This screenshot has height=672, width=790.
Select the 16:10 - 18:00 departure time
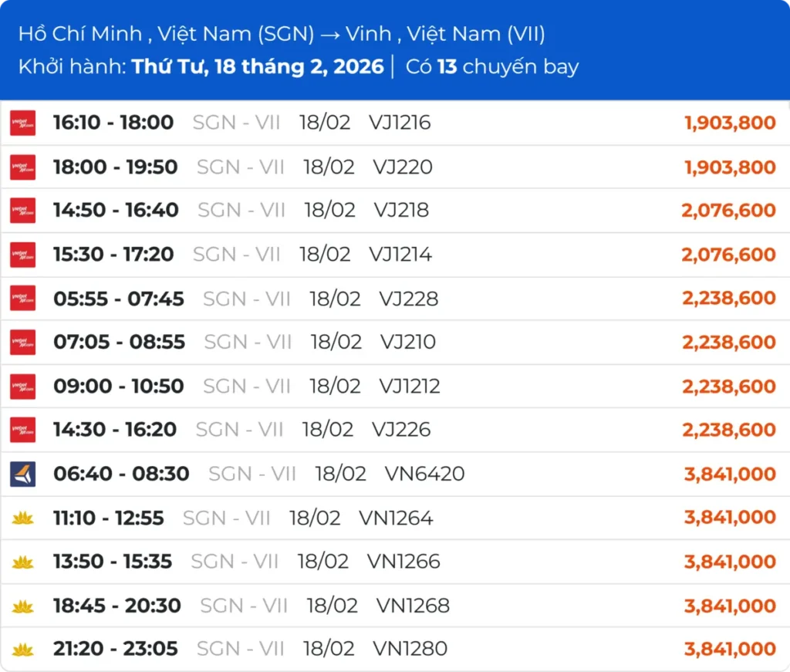pos(113,123)
